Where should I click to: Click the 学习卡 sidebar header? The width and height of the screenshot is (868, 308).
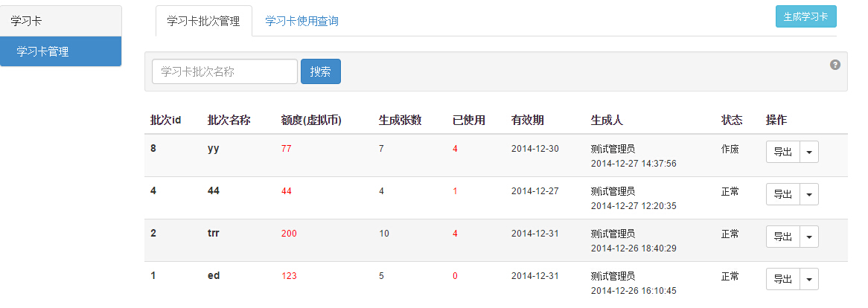[x=61, y=21]
